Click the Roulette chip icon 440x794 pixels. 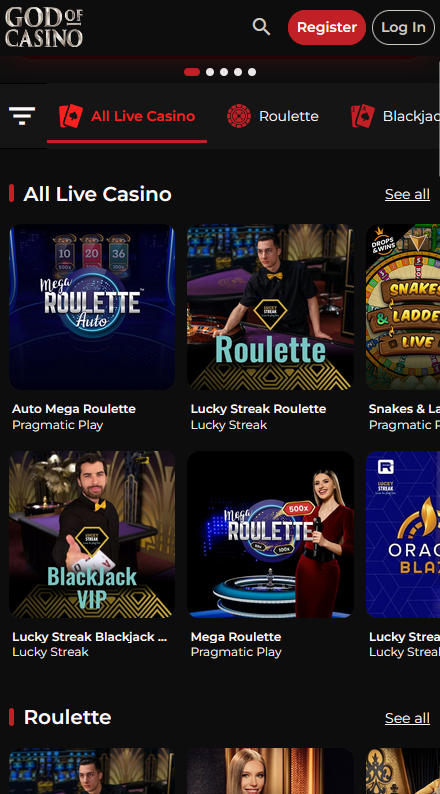pos(239,116)
